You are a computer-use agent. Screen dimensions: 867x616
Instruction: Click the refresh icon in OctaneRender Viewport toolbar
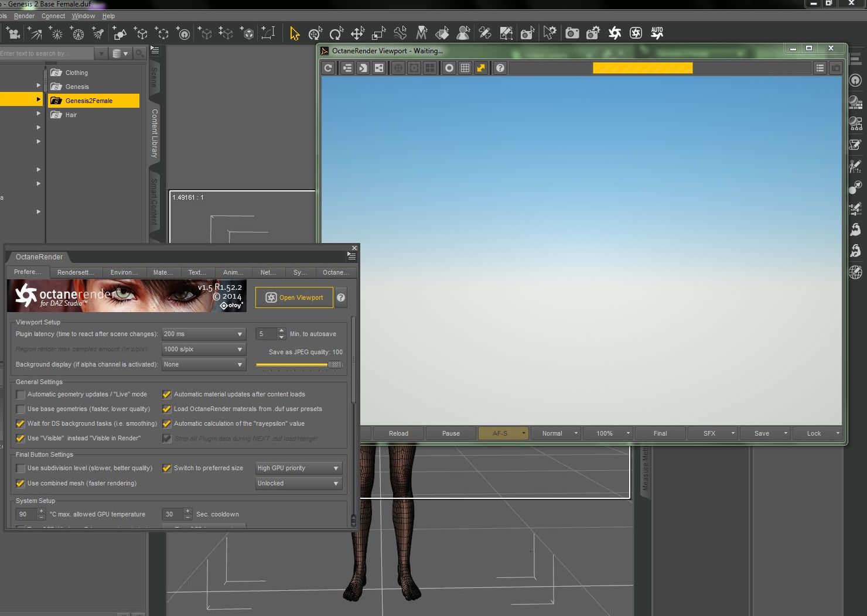328,68
